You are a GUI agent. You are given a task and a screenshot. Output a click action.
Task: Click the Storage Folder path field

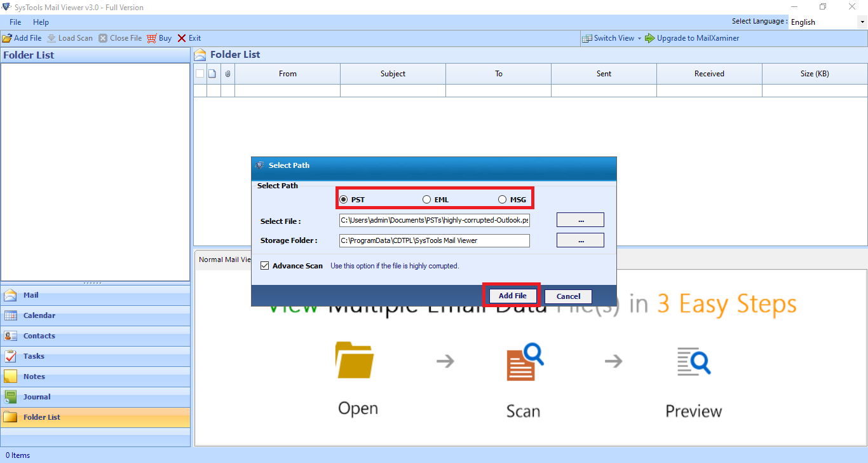[x=435, y=240]
